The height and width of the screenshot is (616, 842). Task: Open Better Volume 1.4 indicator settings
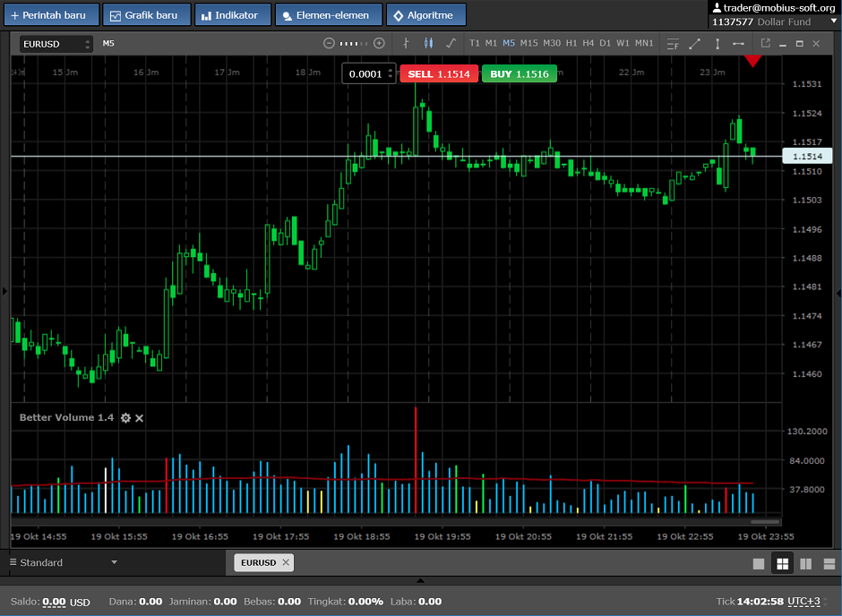[125, 418]
